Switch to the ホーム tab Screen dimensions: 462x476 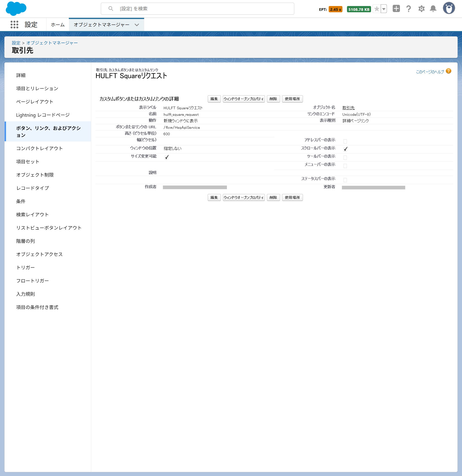[x=58, y=25]
